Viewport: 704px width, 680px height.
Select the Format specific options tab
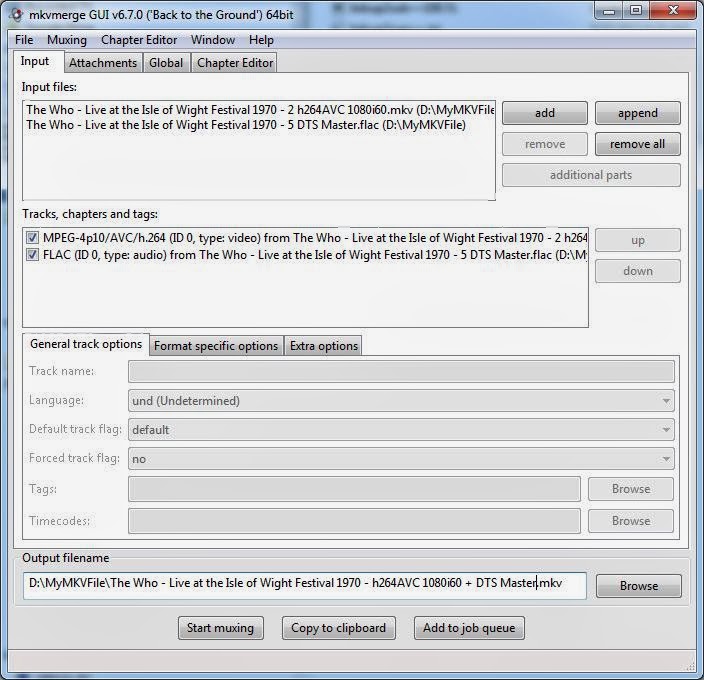pos(216,346)
